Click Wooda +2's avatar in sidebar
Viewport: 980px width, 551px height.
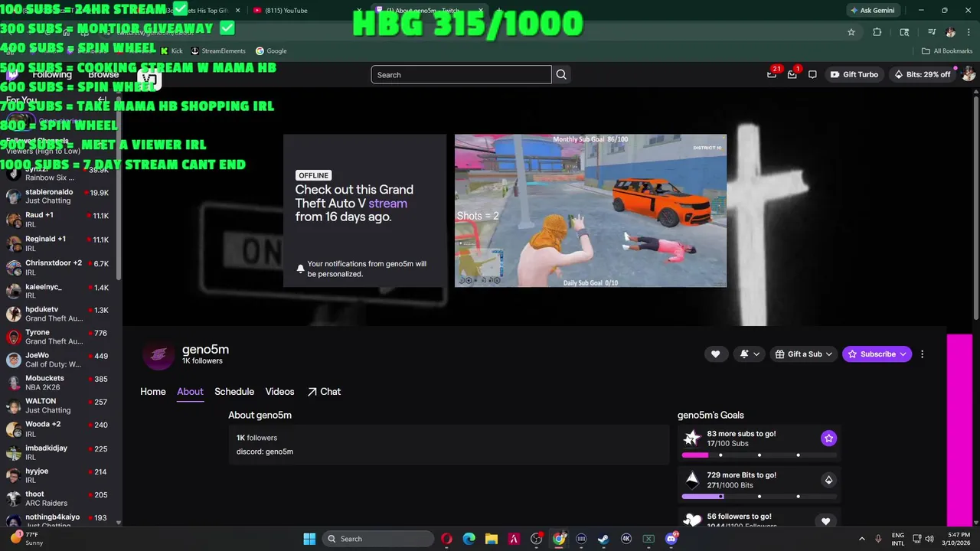pyautogui.click(x=13, y=429)
